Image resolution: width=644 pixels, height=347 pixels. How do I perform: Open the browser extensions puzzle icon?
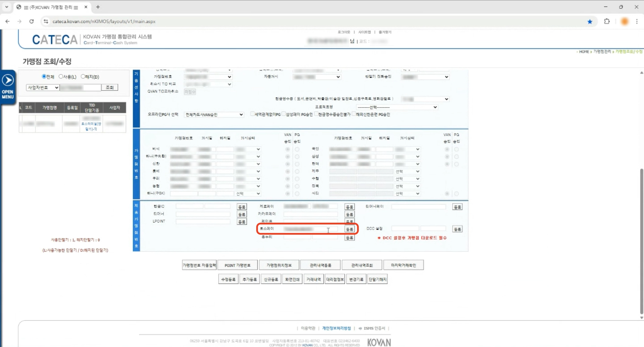point(607,21)
